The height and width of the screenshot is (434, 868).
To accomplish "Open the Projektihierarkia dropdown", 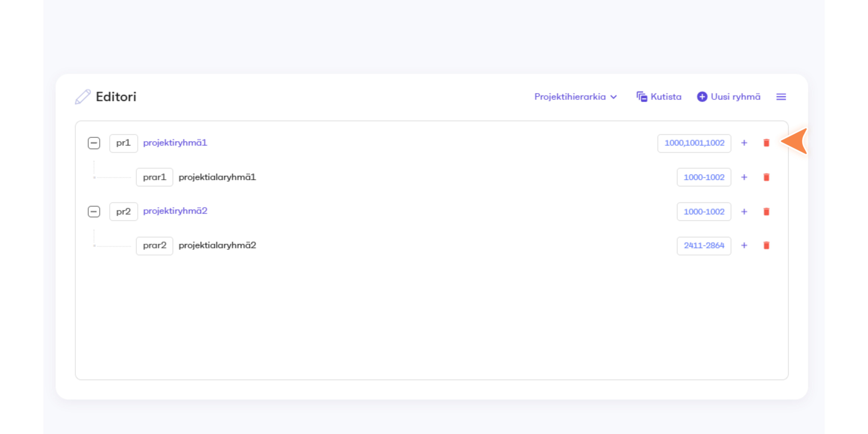I will coord(576,97).
